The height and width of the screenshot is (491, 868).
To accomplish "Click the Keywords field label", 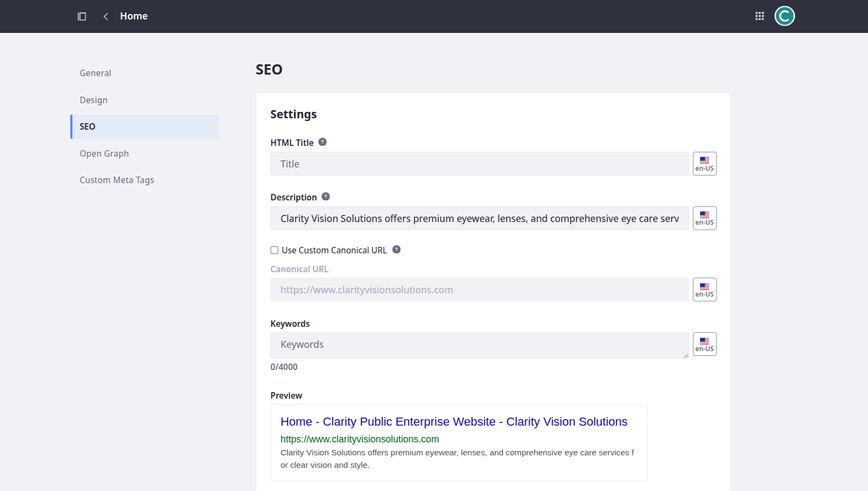I will [290, 324].
